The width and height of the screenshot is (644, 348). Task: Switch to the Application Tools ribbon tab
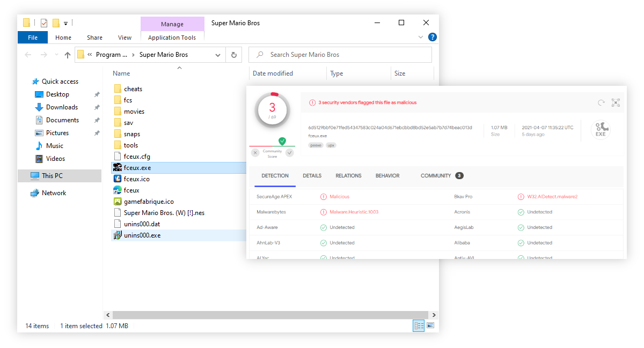click(x=172, y=38)
